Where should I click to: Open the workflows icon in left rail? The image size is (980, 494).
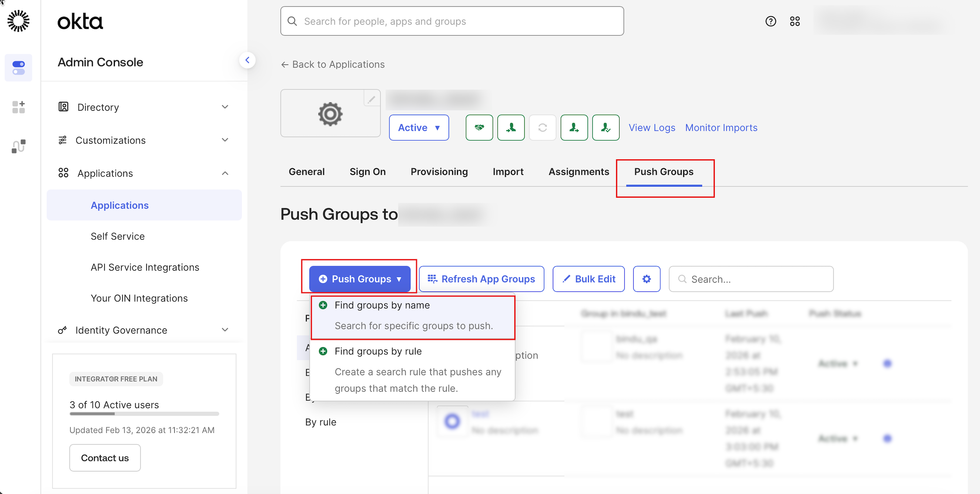tap(19, 146)
